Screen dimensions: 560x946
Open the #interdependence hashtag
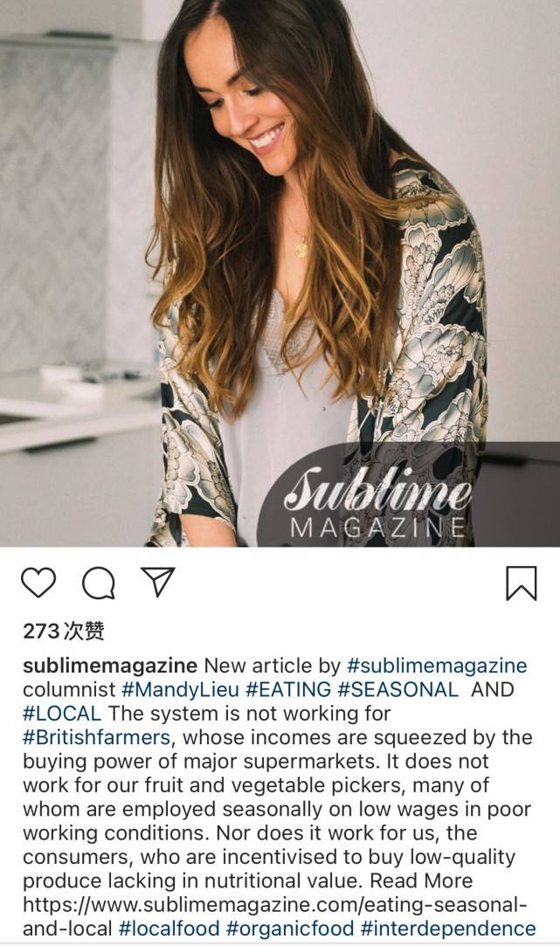point(448,928)
